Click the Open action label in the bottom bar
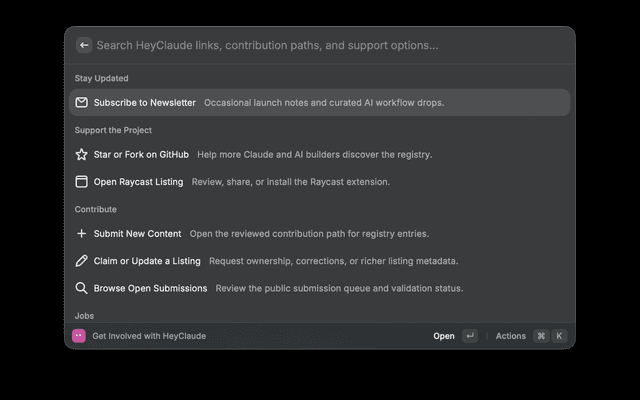This screenshot has height=400, width=640. [444, 336]
